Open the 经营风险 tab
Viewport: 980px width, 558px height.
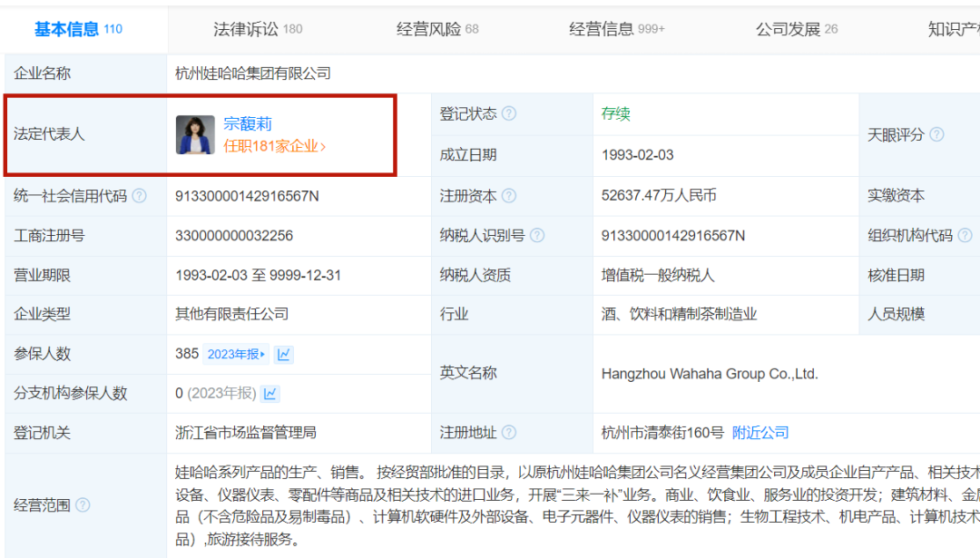pyautogui.click(x=436, y=29)
